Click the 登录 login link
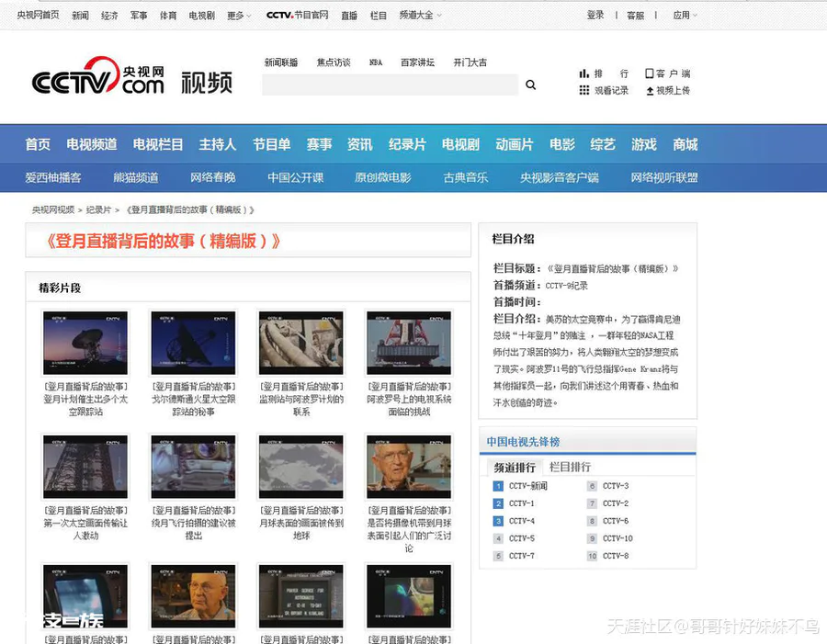Image resolution: width=827 pixels, height=644 pixels. click(x=595, y=16)
